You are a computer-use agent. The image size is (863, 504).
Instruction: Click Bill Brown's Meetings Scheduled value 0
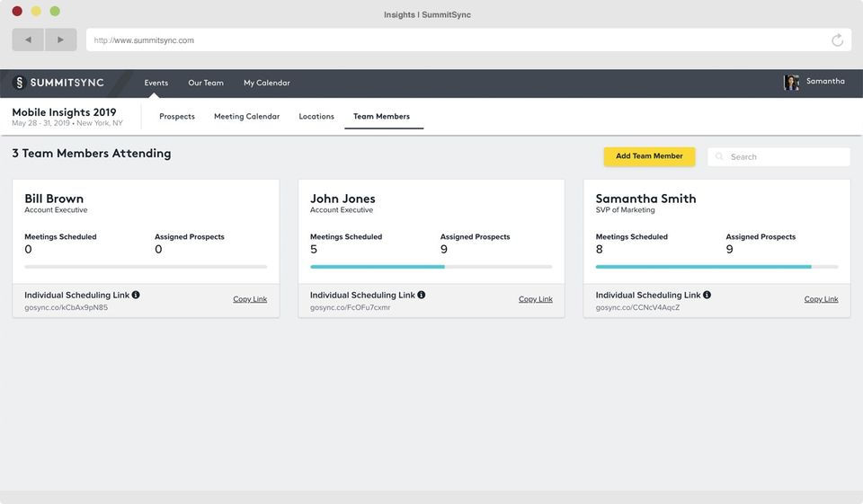[28, 249]
